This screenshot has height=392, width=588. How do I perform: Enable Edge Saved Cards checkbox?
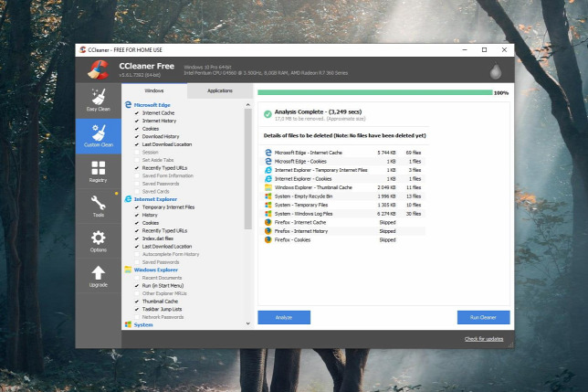coord(137,191)
